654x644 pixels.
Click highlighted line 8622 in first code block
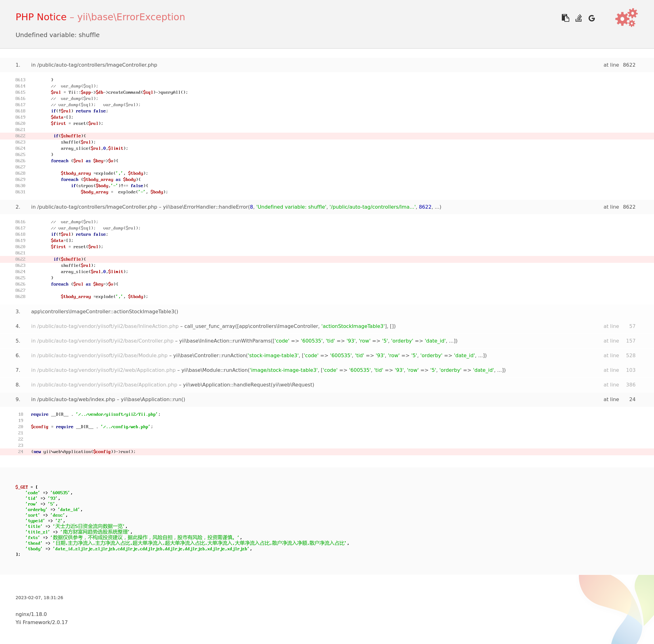(x=70, y=136)
